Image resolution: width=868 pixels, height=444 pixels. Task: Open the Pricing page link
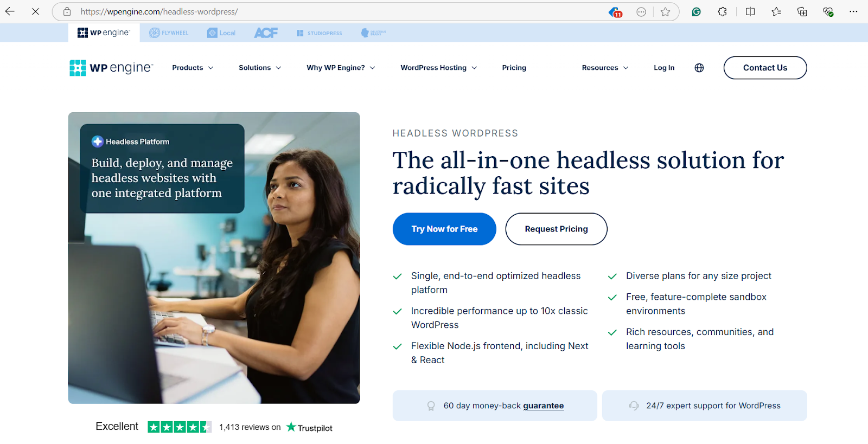point(514,68)
